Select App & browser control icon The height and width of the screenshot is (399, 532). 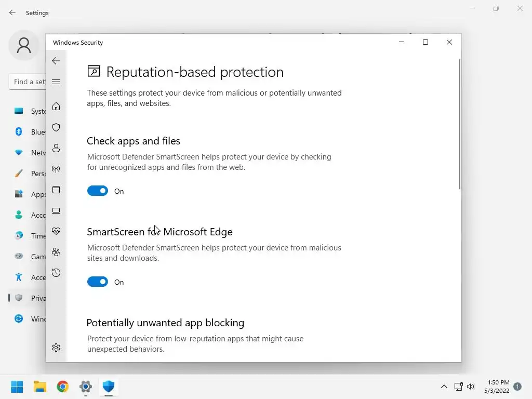(56, 190)
